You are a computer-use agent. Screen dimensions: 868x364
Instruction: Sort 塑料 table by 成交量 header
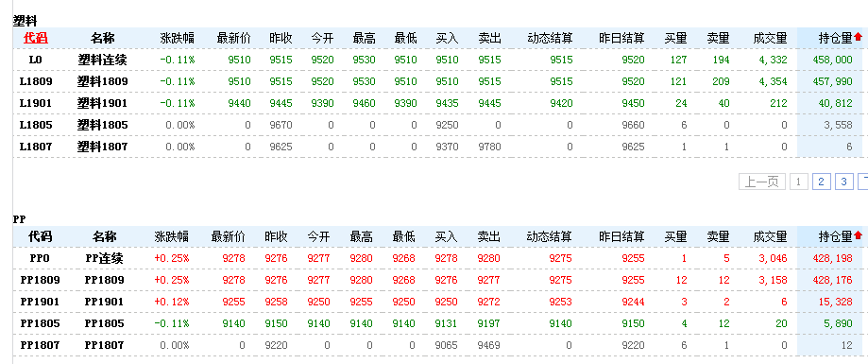pos(770,38)
